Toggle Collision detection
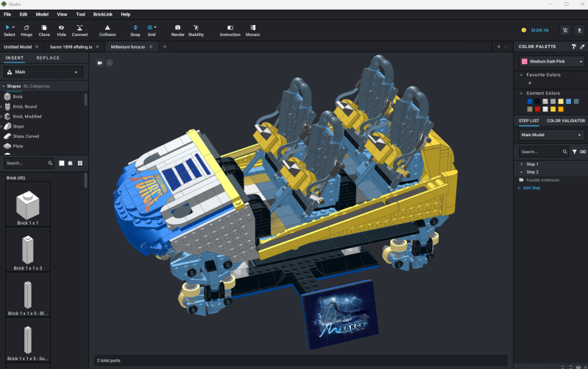 point(107,30)
